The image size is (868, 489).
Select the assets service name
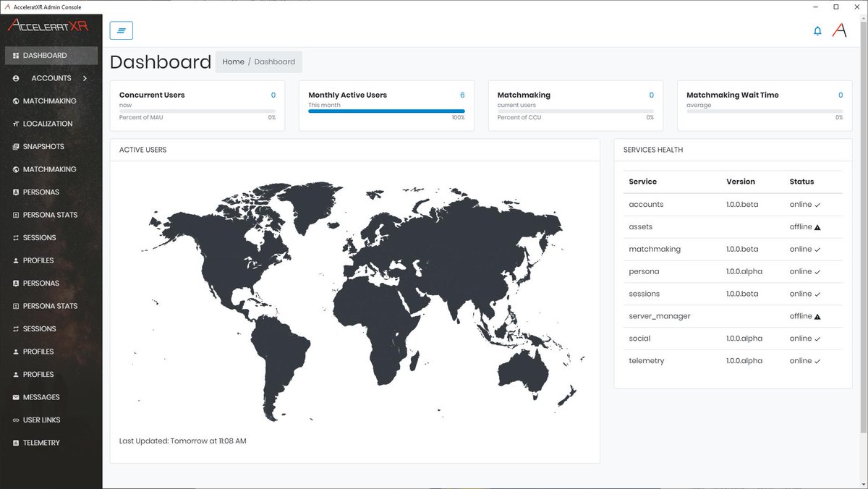[x=641, y=227]
